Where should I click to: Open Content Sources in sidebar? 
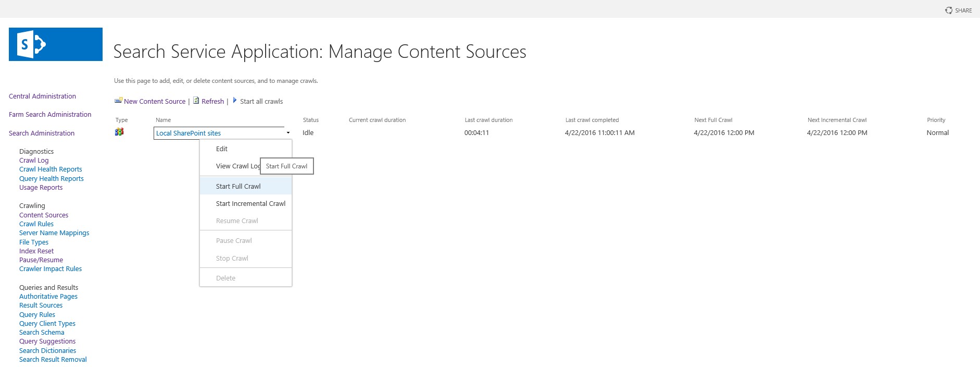tap(44, 215)
